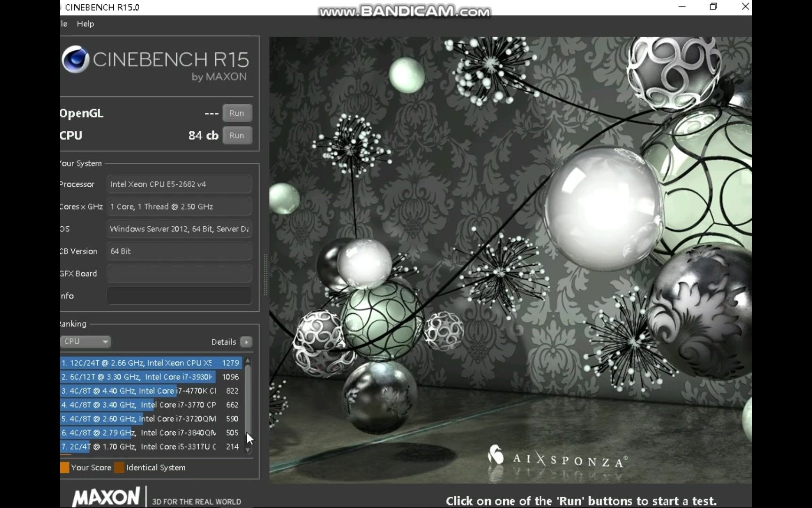
Task: Click the MAXON logo at the bottom
Action: point(107,497)
